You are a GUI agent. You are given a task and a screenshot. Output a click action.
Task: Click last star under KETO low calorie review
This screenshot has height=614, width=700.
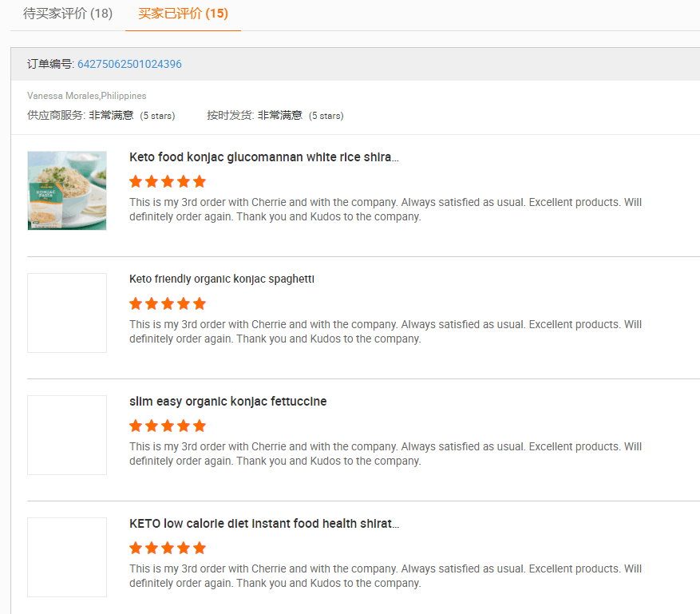pos(200,548)
